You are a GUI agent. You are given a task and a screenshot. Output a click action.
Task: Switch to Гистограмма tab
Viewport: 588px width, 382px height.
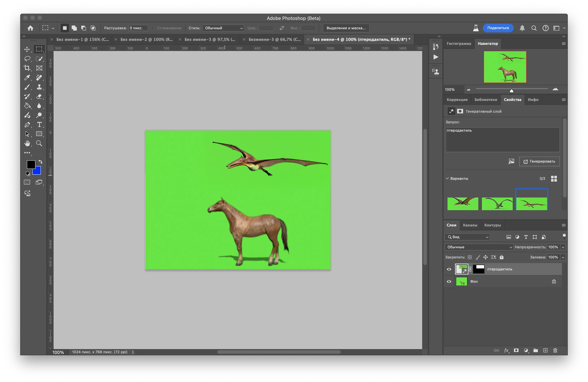coord(459,44)
